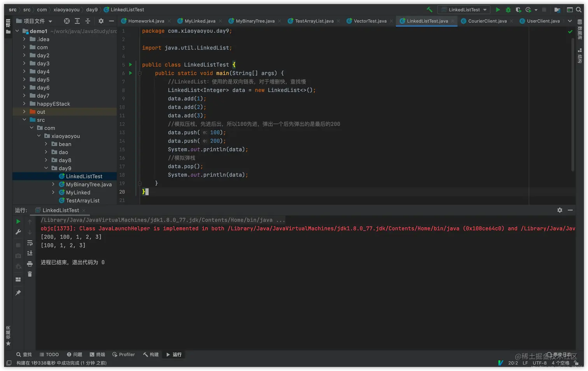This screenshot has width=588, height=371.
Task: Open the 终端 terminal tool window
Action: tap(97, 355)
